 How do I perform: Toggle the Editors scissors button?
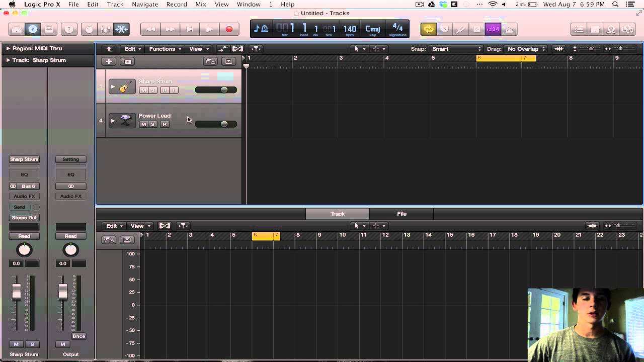(x=121, y=29)
